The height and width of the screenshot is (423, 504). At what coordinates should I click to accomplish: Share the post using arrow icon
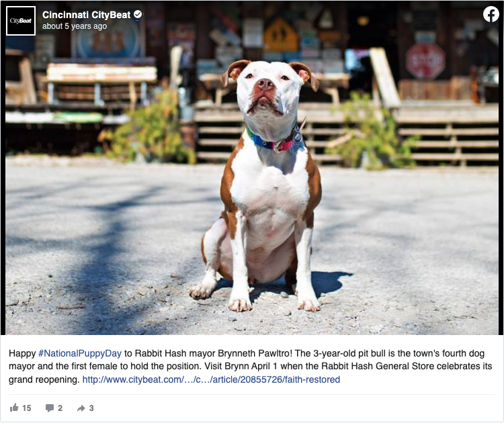click(81, 408)
